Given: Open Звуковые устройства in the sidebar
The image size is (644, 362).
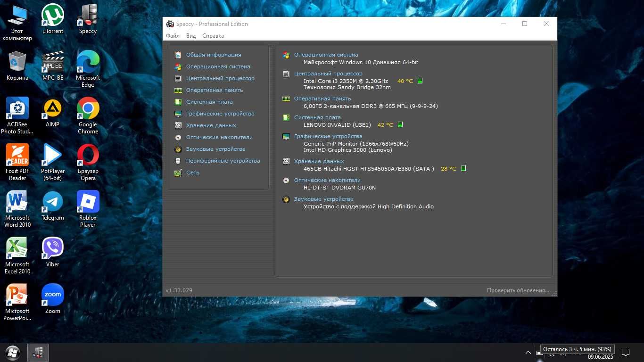Looking at the screenshot, I should click(x=215, y=149).
